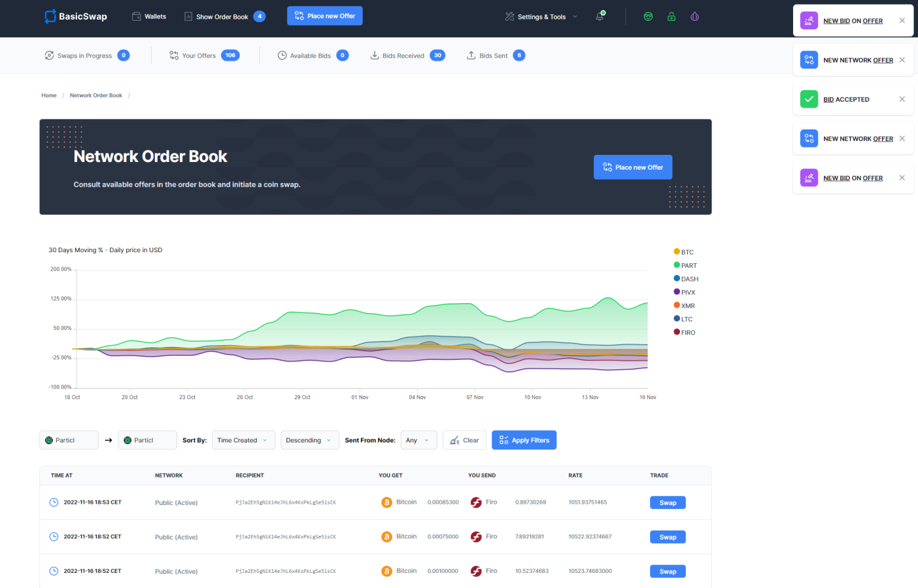Open Show Order Book menu item

pos(216,16)
